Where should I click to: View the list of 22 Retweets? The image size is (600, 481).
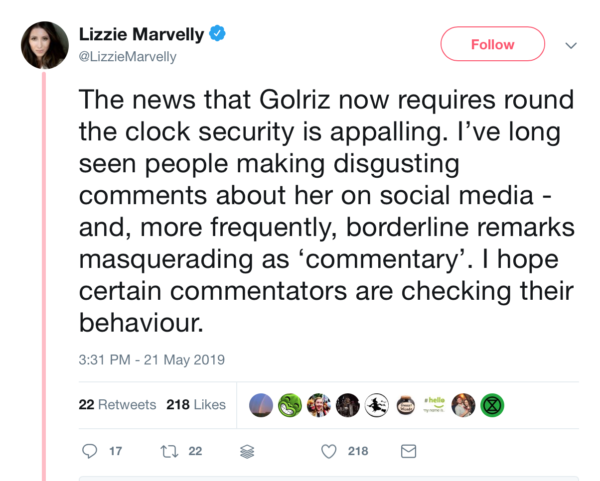(117, 405)
